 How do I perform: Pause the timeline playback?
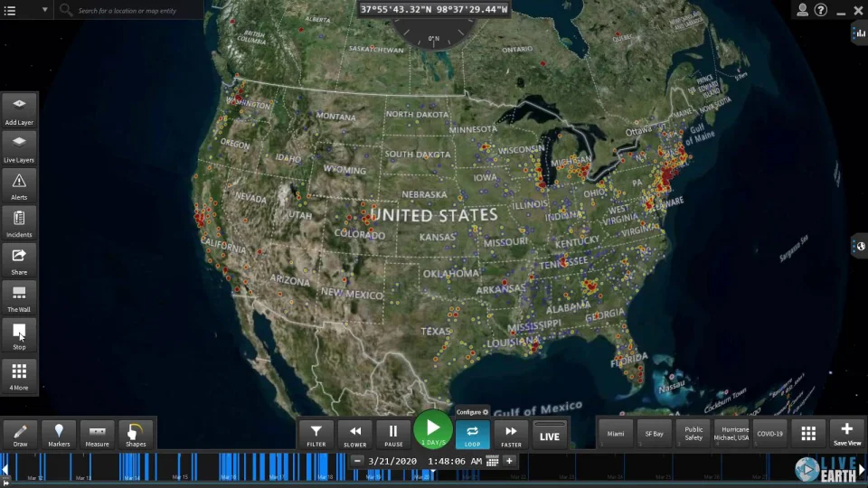click(x=393, y=435)
